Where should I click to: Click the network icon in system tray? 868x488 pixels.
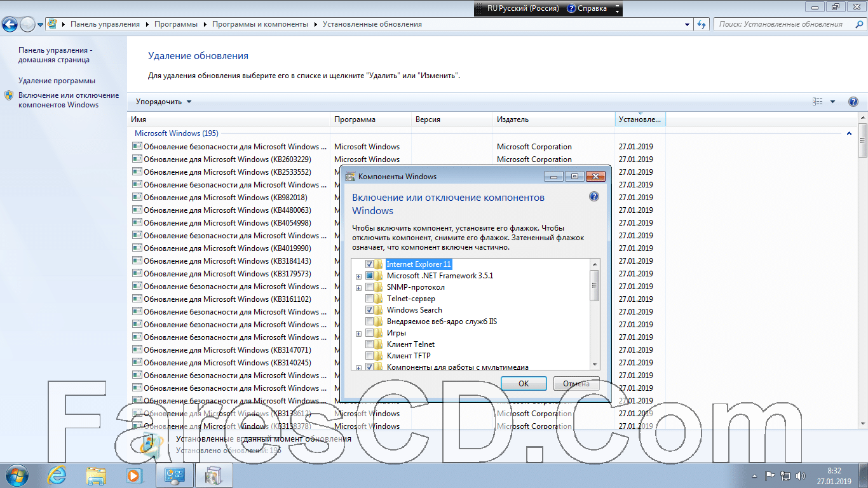(x=785, y=475)
